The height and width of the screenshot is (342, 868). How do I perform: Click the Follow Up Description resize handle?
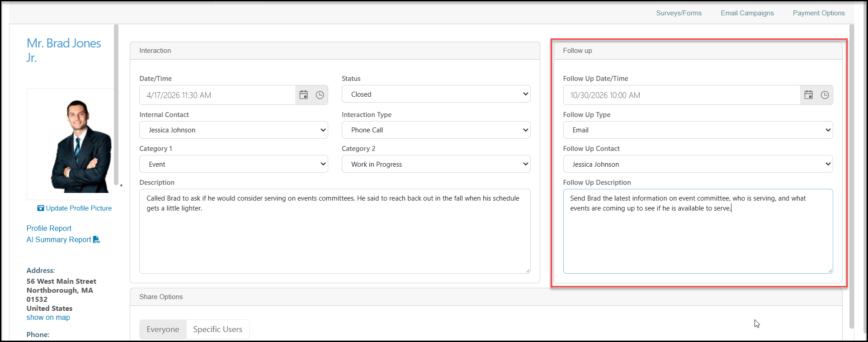[x=830, y=271]
